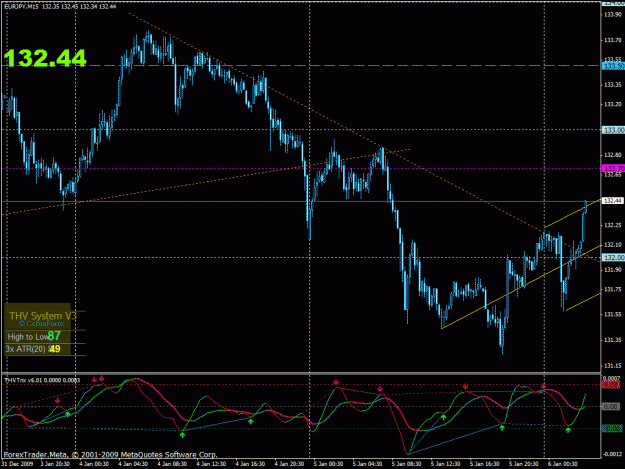The width and height of the screenshot is (625, 469).
Task: Click the 3 Jan 20:30 time label
Action: tap(55, 464)
